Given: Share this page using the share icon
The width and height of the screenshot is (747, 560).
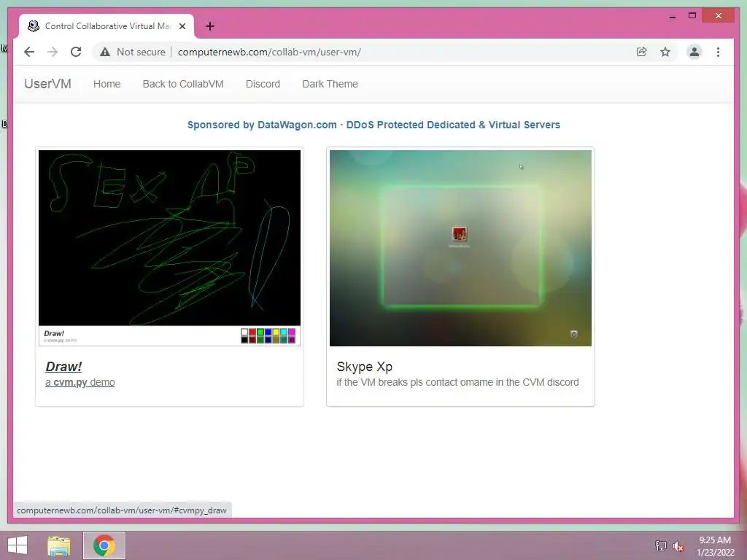Looking at the screenshot, I should (x=642, y=52).
